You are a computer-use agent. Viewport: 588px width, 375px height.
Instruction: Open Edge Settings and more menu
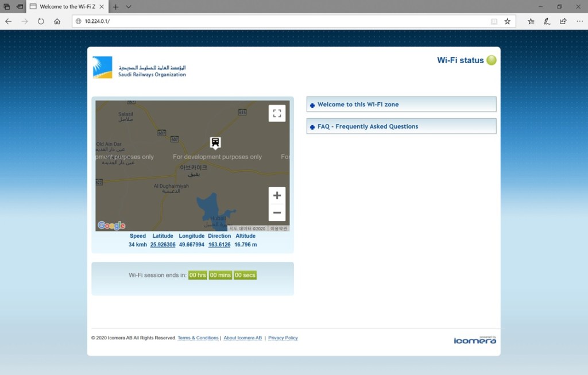point(579,21)
